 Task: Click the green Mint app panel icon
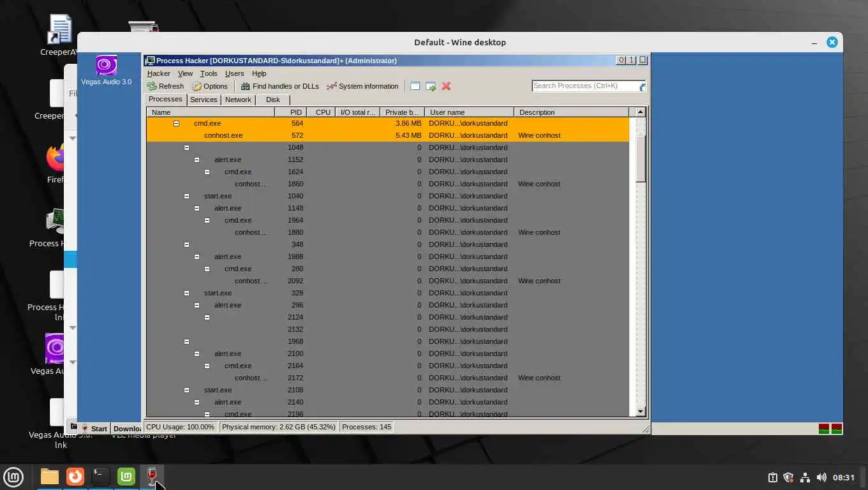126,477
